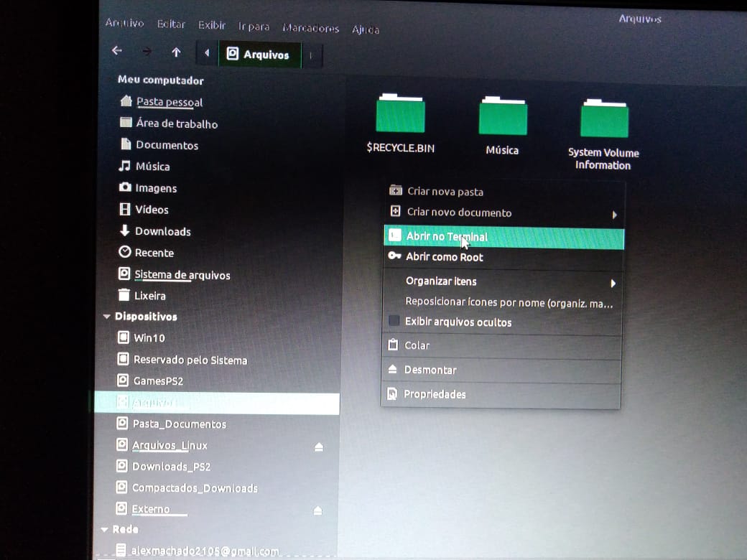Open Pasta pessoal in the sidebar
747x560 pixels.
(x=162, y=101)
